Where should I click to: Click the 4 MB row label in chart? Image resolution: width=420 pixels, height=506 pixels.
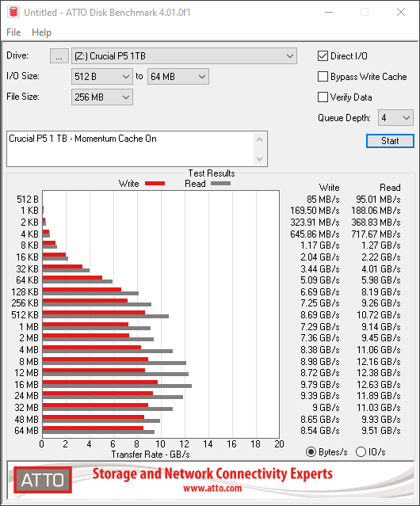(x=29, y=350)
